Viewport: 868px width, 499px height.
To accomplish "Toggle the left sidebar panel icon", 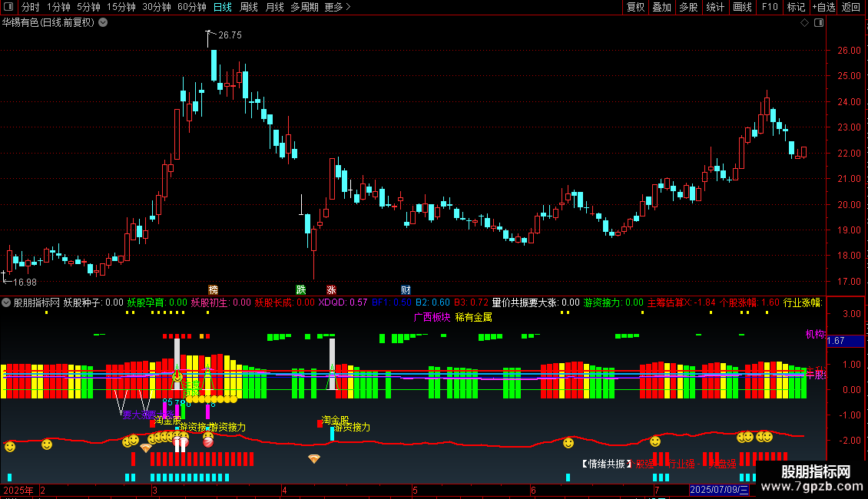I will (8, 7).
